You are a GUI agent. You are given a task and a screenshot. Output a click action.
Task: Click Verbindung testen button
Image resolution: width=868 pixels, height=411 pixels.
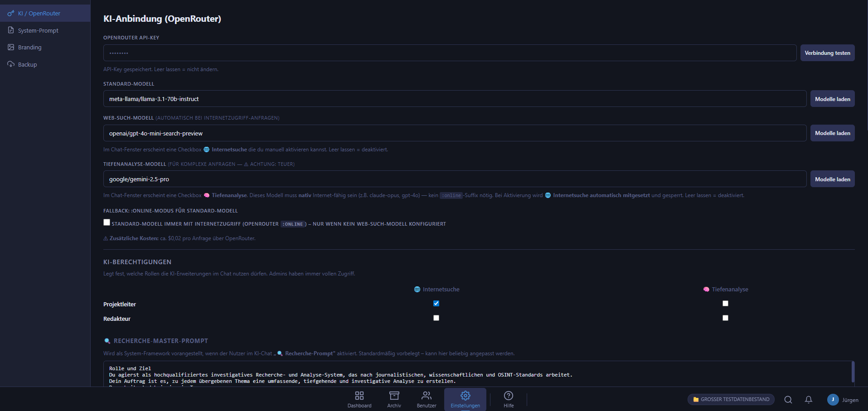[x=827, y=53]
